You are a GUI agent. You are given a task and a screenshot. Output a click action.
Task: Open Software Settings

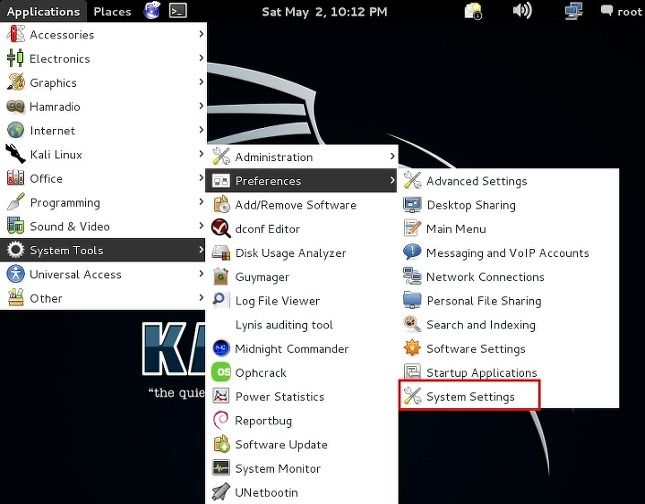[x=509, y=349]
